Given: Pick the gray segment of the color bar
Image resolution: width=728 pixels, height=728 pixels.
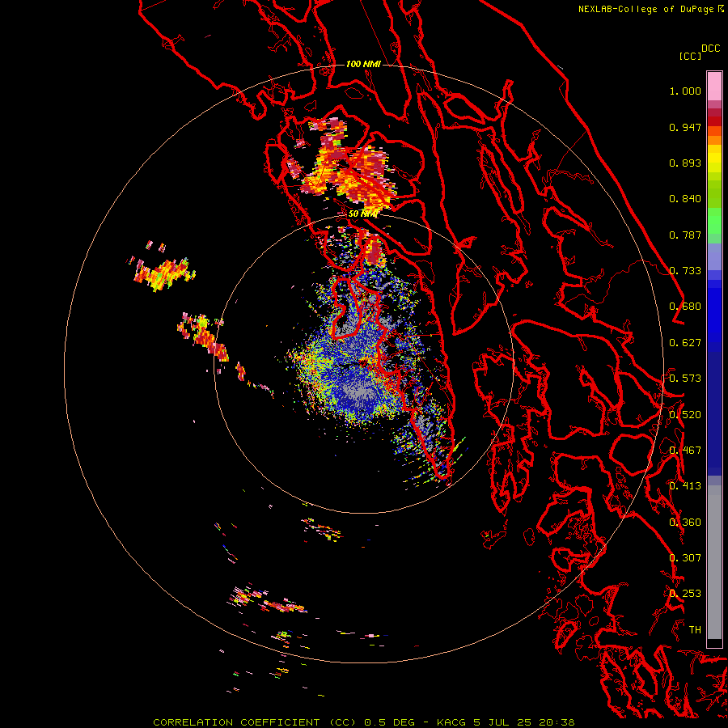Looking at the screenshot, I should point(714,562).
